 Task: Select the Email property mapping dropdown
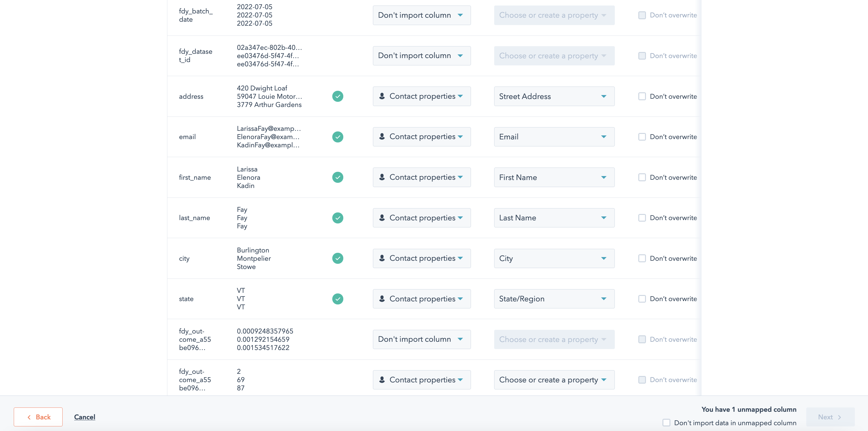point(551,136)
